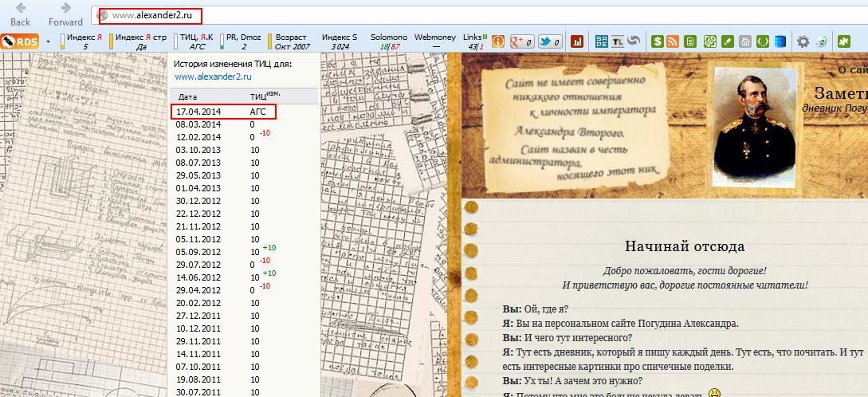868x397 pixels.
Task: Open www.alexander2.ru link in the history panel
Action: click(213, 77)
